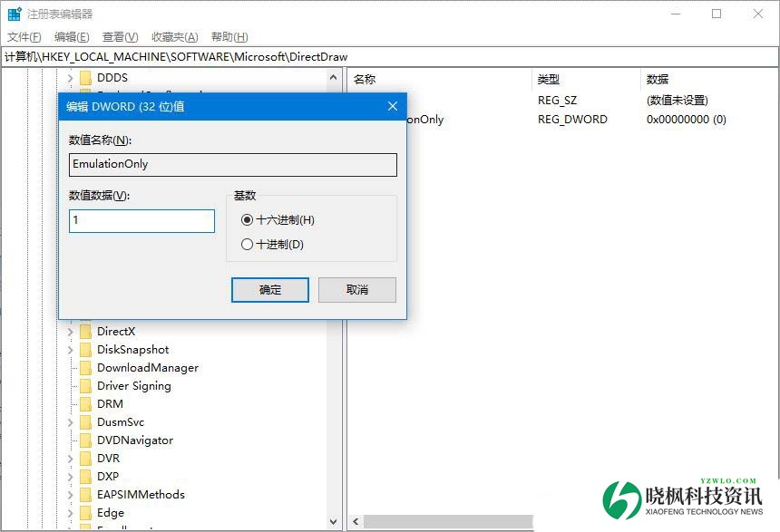Click the 数值数据 input field
Viewport: 780px width, 532px height.
click(141, 221)
